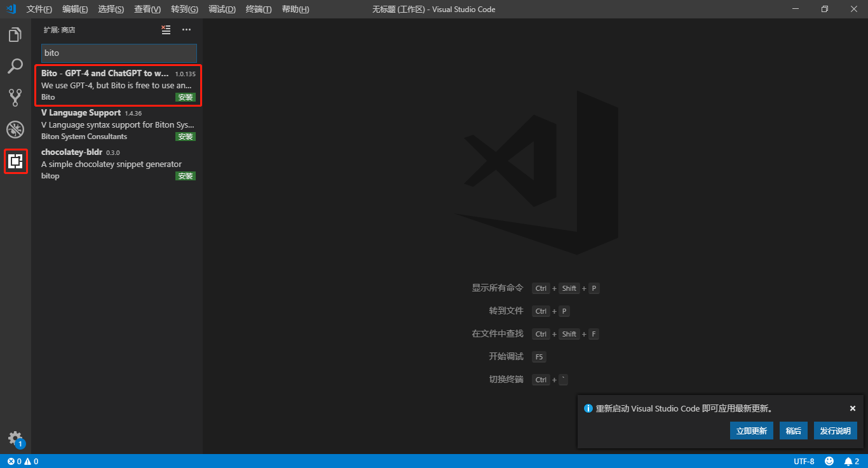Click the VS Code logo in title bar
This screenshot has height=468, width=868.
(x=11, y=9)
